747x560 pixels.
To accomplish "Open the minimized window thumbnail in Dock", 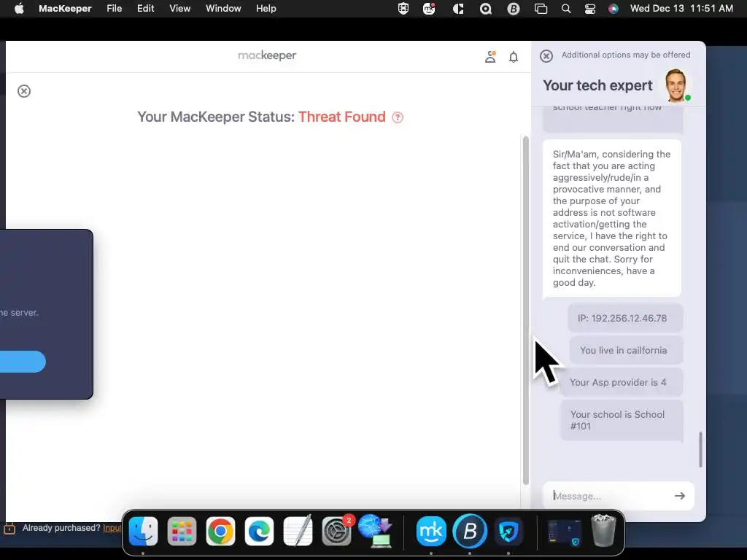I will tap(564, 533).
